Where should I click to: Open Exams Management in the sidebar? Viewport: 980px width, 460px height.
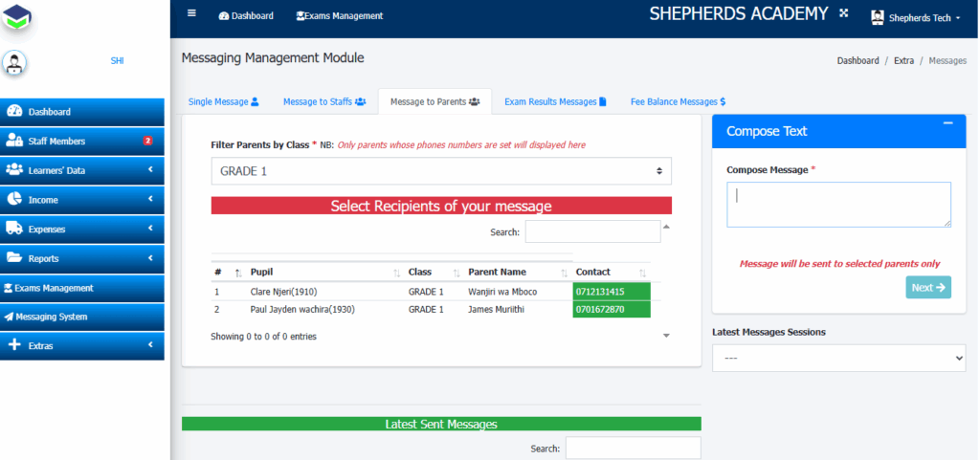point(82,288)
